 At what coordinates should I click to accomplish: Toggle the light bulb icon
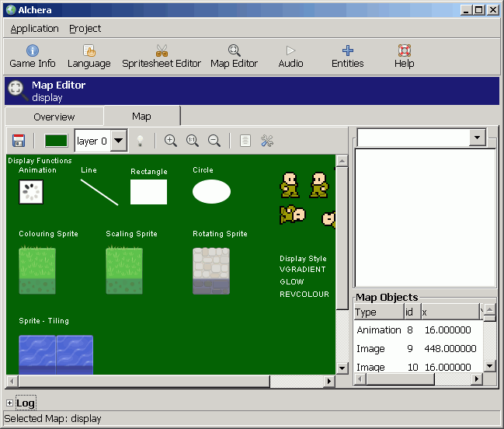click(140, 141)
